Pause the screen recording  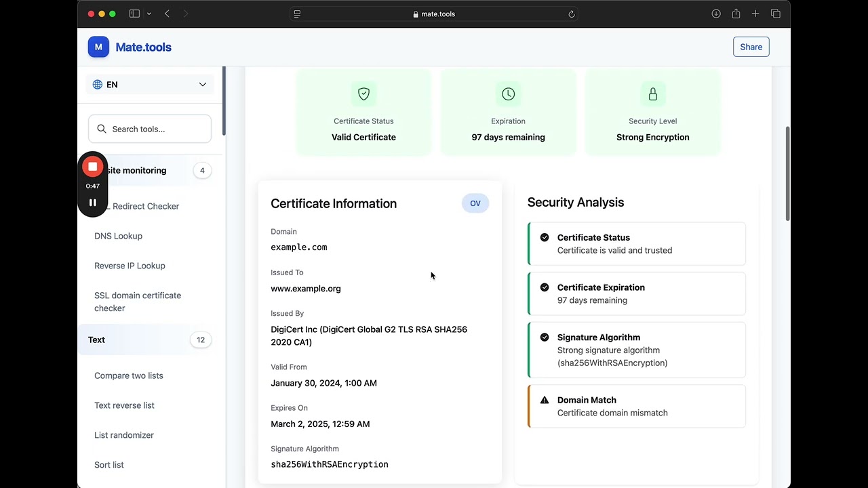(x=93, y=203)
